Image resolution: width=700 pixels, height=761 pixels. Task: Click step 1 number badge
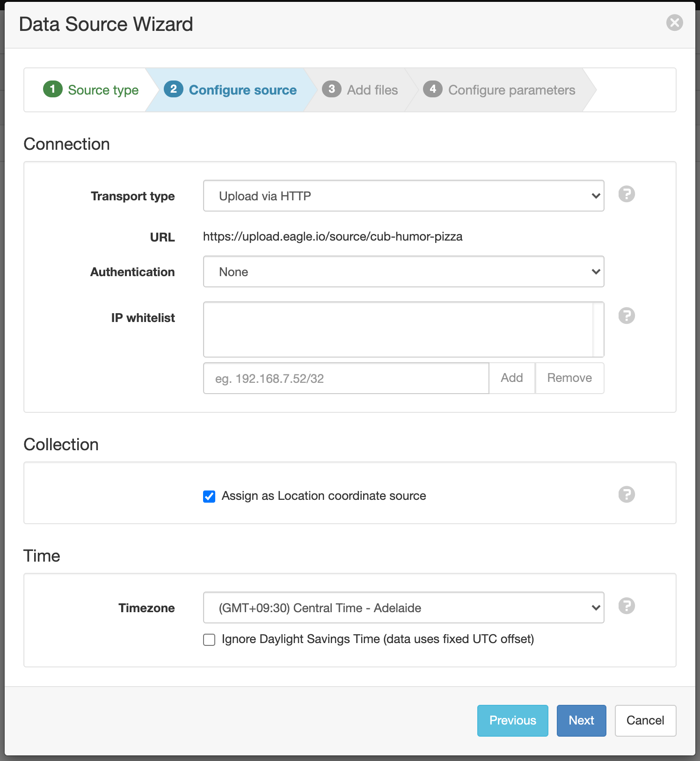(x=52, y=89)
